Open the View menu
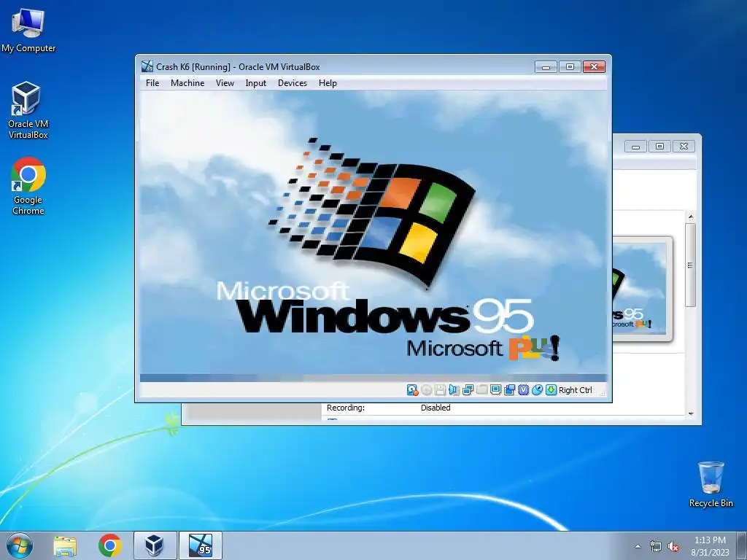The image size is (747, 560). pyautogui.click(x=225, y=83)
